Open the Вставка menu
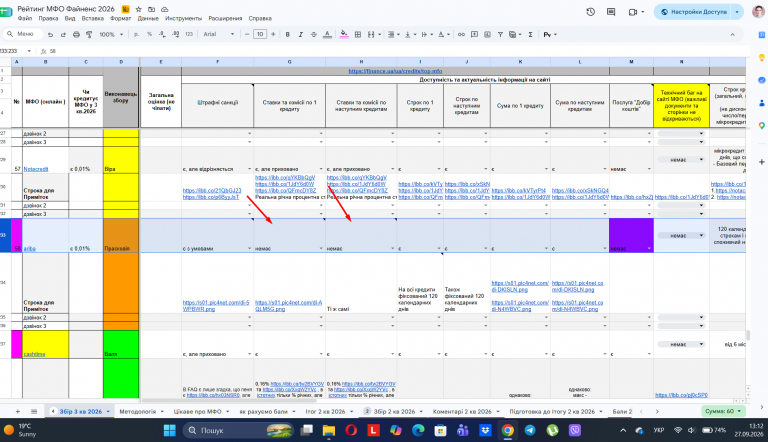The height and width of the screenshot is (442, 768). 93,19
